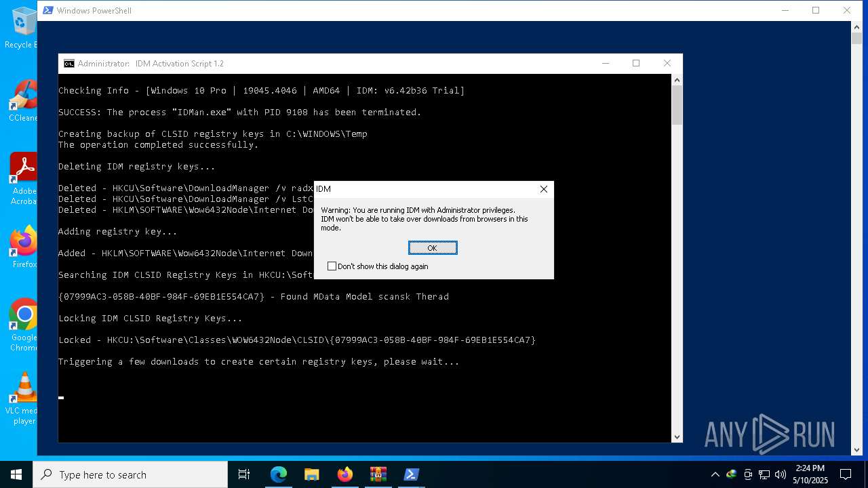Switch to PowerShell on the taskbar
This screenshot has width=868, height=488.
pos(411,474)
